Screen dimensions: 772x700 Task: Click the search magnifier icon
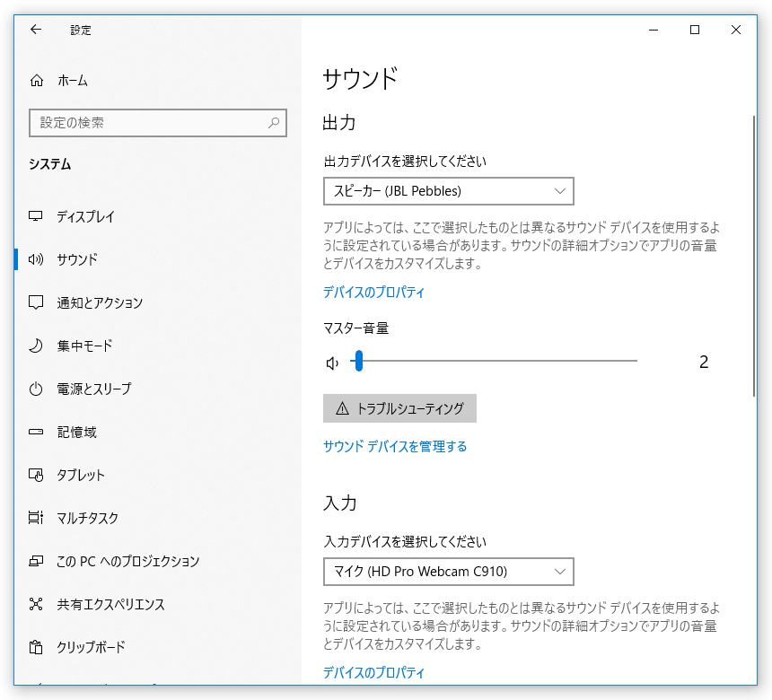pos(274,123)
